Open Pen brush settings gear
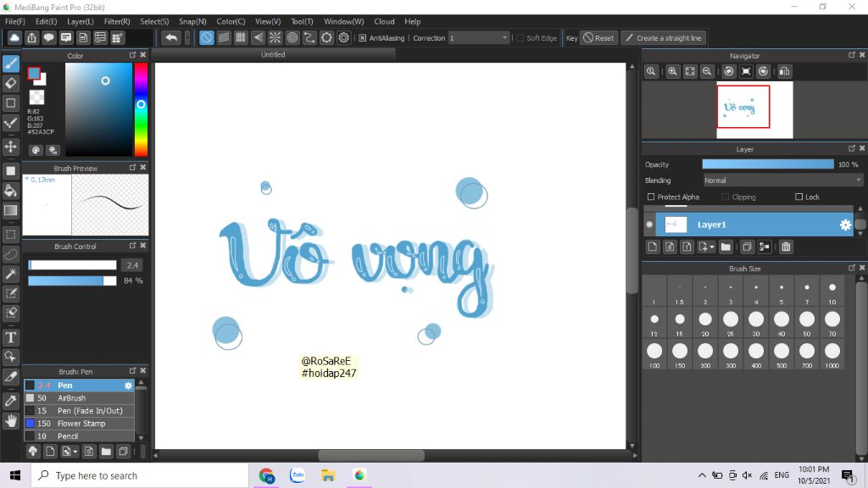This screenshot has height=488, width=868. [129, 385]
